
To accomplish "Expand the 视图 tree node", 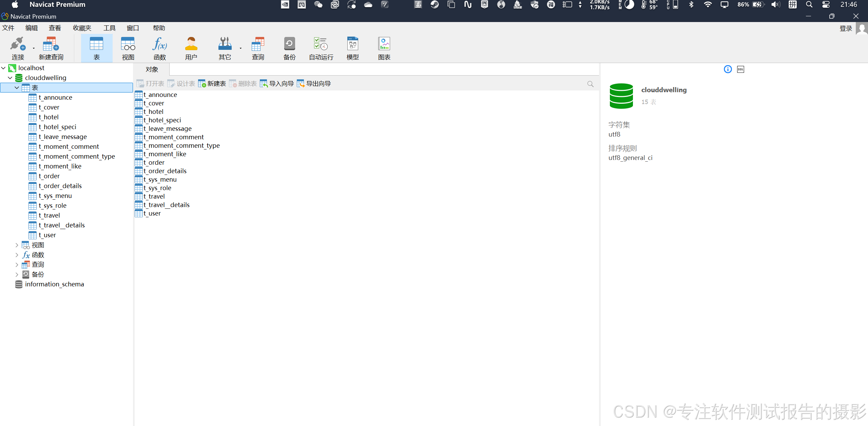I will click(17, 245).
